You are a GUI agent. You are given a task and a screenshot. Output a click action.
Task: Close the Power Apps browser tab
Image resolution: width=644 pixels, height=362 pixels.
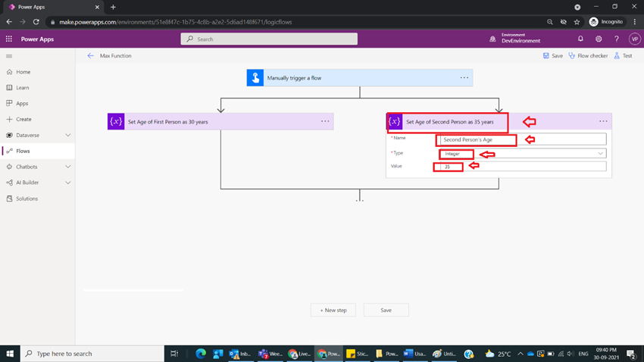click(97, 7)
